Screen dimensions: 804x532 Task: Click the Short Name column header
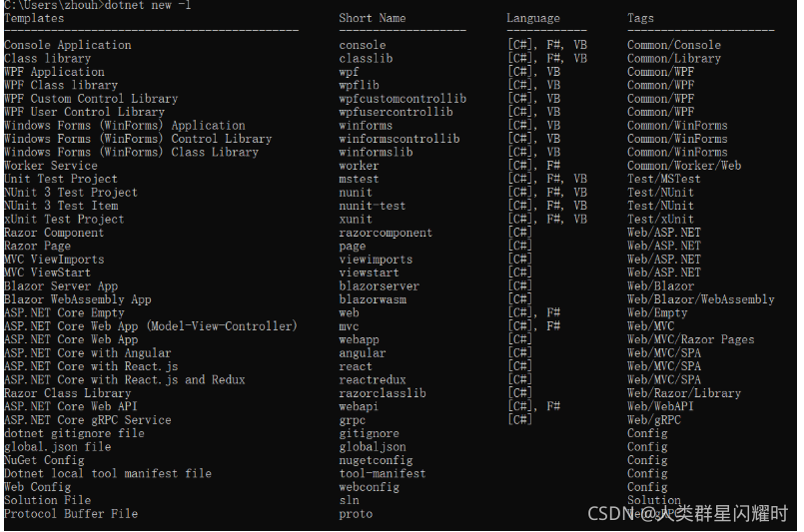click(x=372, y=18)
